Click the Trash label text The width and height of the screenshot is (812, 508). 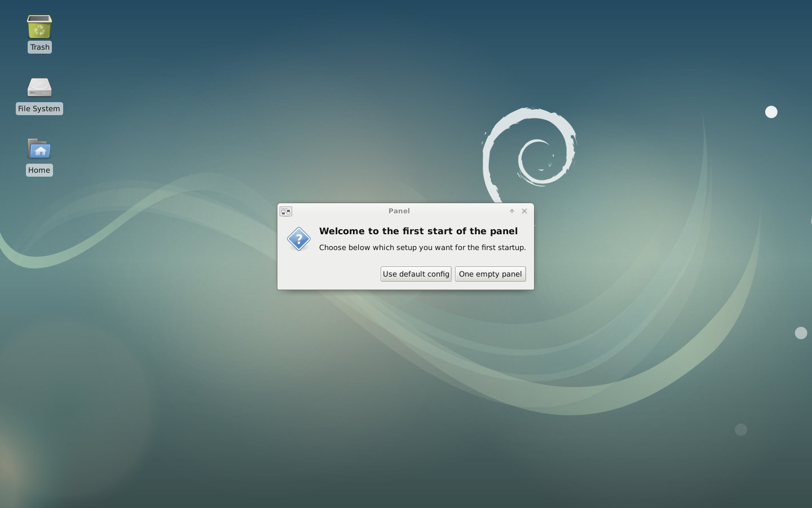(x=39, y=47)
